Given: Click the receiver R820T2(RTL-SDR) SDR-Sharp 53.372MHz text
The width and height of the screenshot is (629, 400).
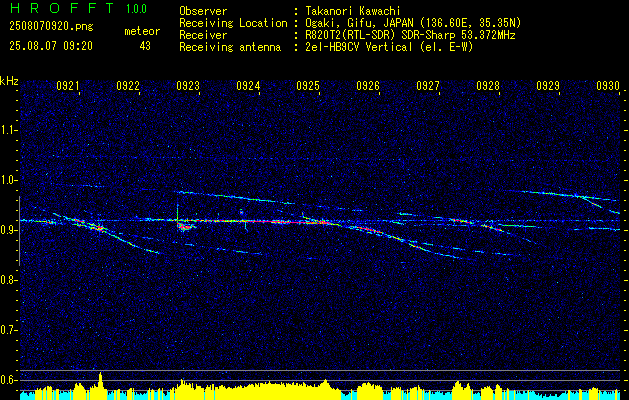Looking at the screenshot, I should point(410,35).
